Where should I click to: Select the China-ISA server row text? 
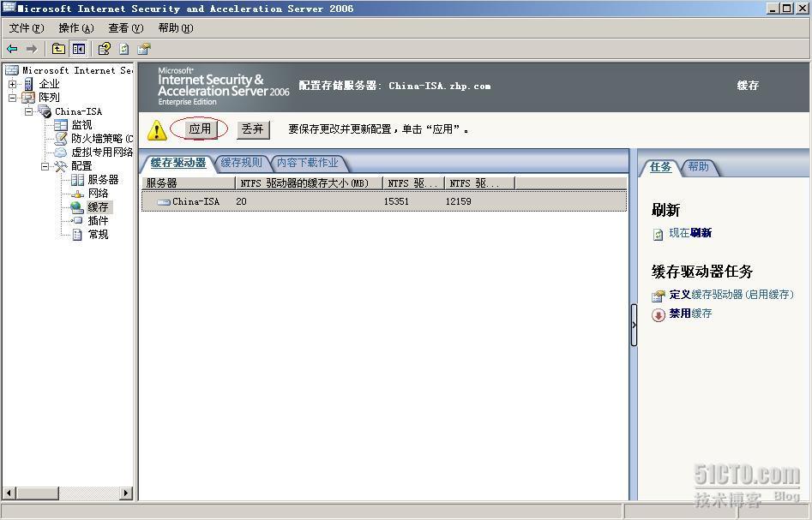(195, 202)
